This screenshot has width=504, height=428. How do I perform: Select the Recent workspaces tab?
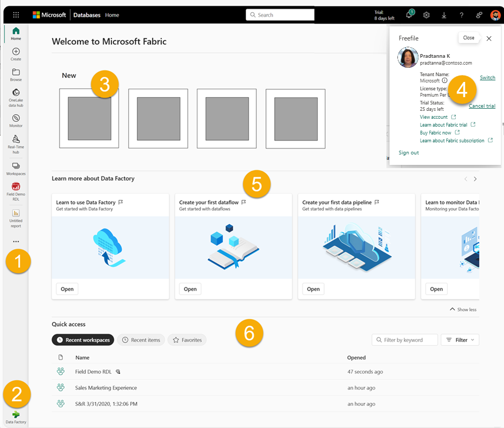[83, 340]
